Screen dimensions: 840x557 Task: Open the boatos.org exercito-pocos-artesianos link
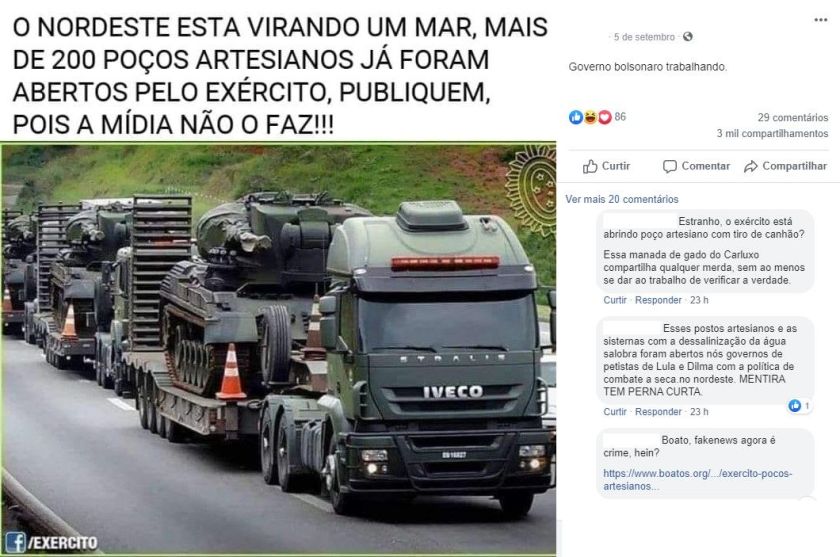click(697, 480)
